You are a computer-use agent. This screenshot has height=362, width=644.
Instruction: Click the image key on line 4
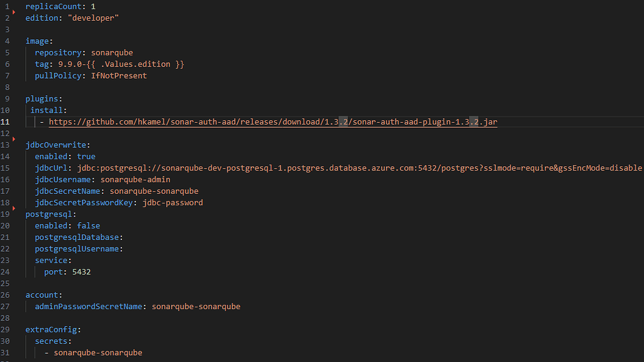pyautogui.click(x=37, y=41)
